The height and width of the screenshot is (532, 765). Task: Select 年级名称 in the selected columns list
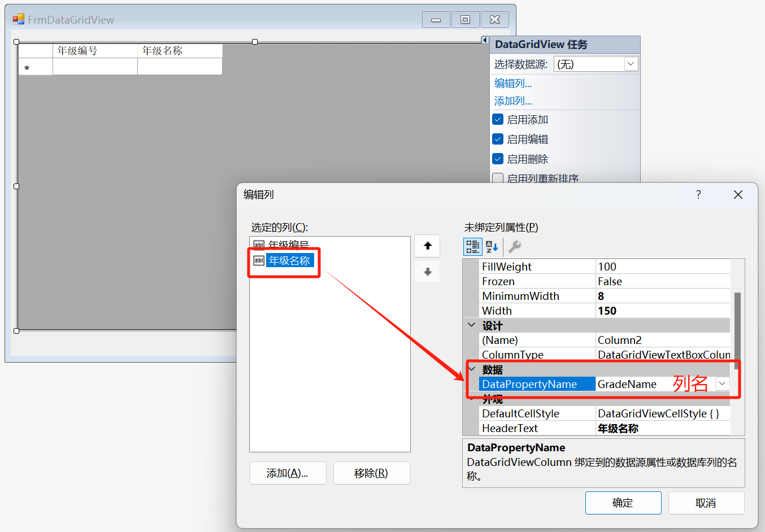click(x=289, y=261)
